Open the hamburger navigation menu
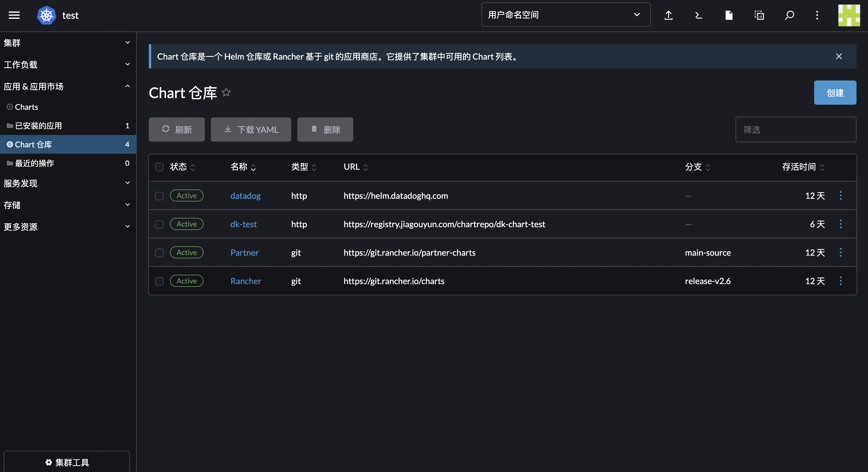Viewport: 868px width, 472px height. click(x=14, y=15)
